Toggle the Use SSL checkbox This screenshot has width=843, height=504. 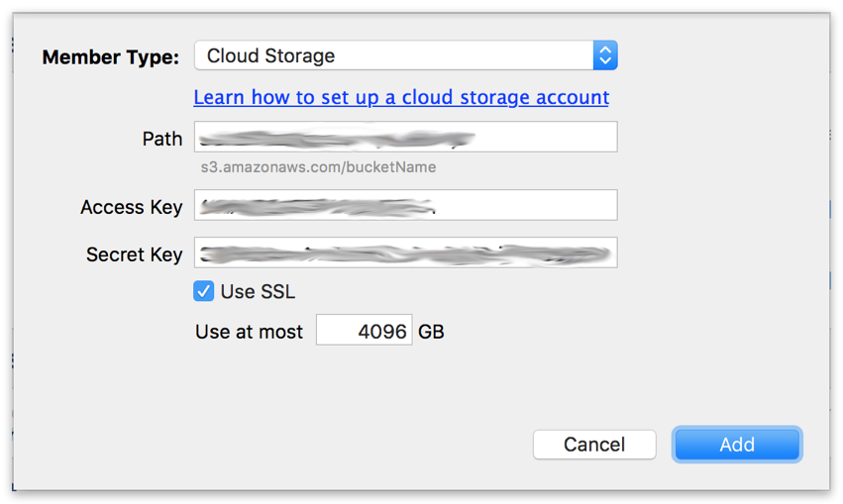(204, 291)
